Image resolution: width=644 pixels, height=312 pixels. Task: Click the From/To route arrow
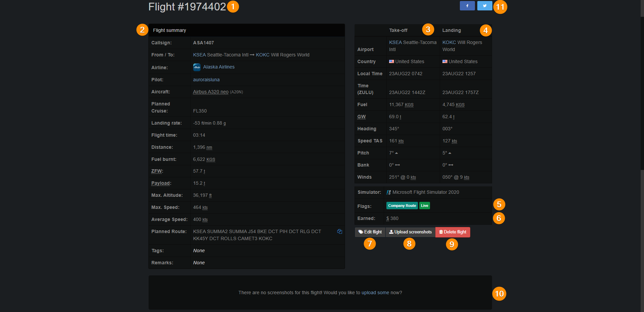click(x=252, y=55)
